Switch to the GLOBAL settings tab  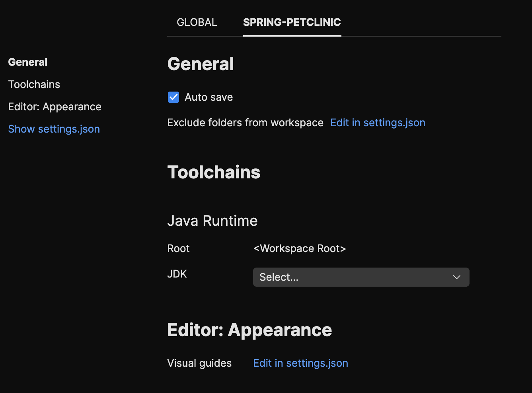click(x=197, y=22)
